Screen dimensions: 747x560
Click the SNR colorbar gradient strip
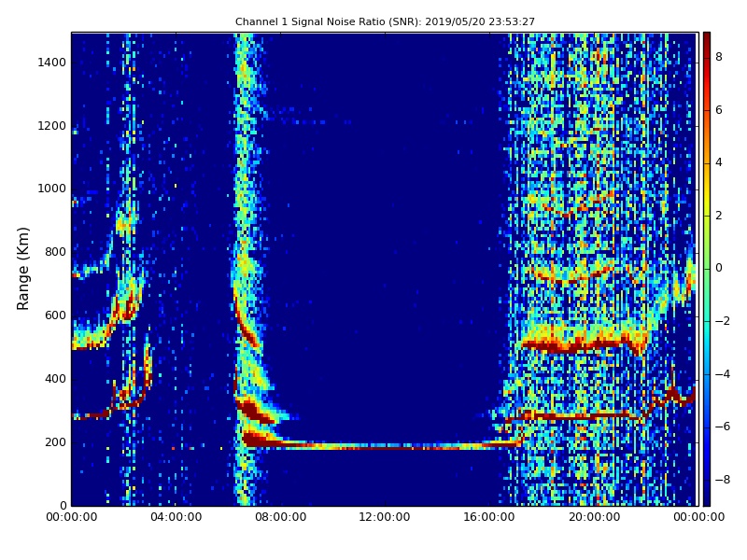[x=707, y=269]
